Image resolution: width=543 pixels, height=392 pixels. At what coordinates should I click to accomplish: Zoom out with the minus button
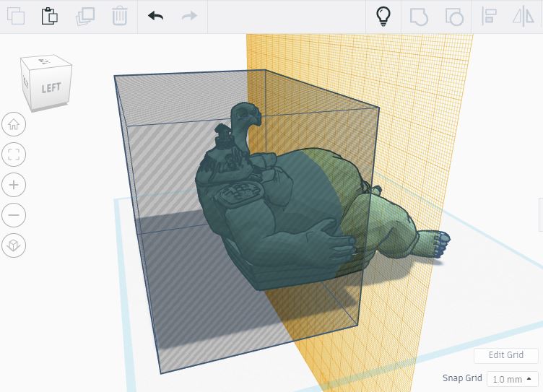(14, 215)
